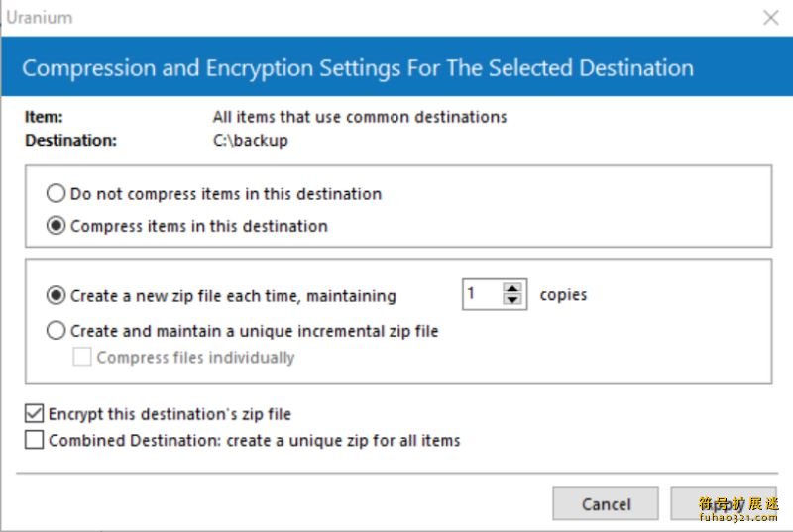Click the 'copies' label
The height and width of the screenshot is (532, 793).
tap(563, 295)
